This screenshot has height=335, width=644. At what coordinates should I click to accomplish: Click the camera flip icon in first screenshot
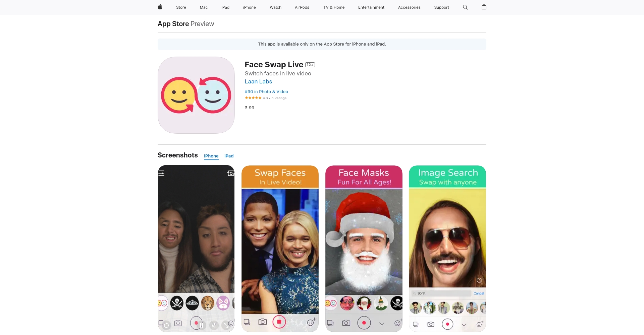[x=231, y=173]
